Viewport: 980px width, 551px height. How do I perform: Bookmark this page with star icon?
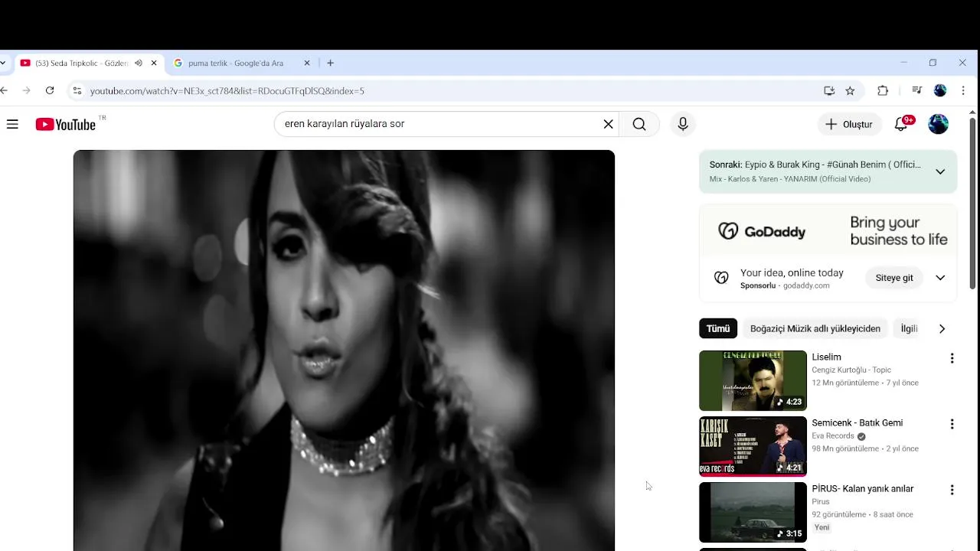click(850, 90)
